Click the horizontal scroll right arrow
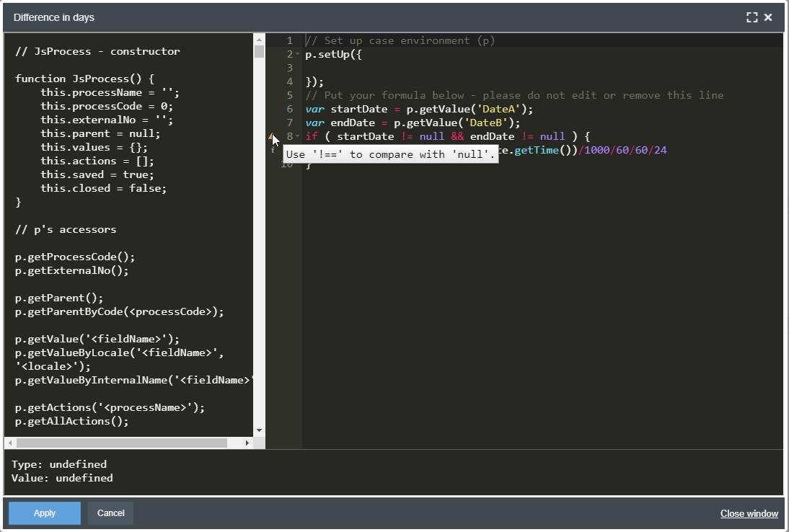 tap(247, 443)
